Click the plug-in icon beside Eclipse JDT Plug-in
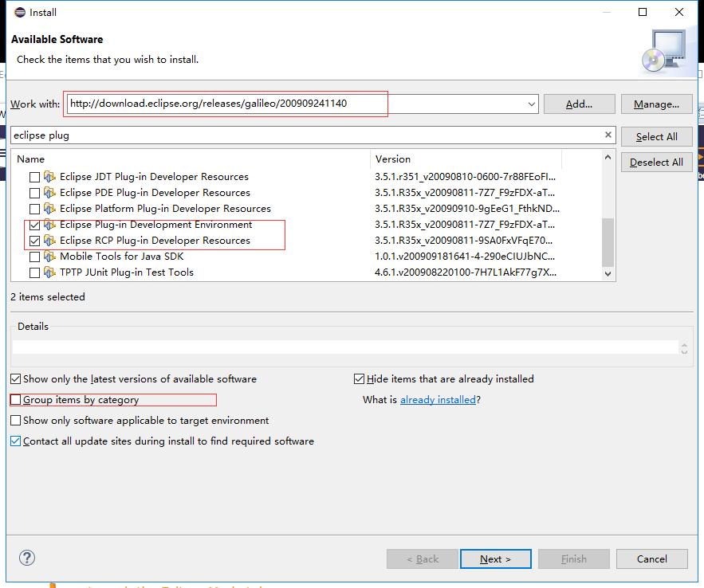704x588 pixels. tap(48, 176)
